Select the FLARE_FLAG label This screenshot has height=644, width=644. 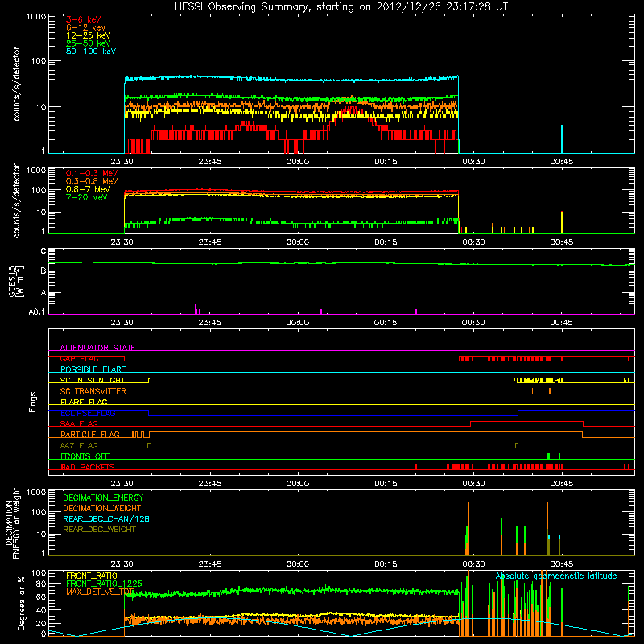click(x=84, y=402)
